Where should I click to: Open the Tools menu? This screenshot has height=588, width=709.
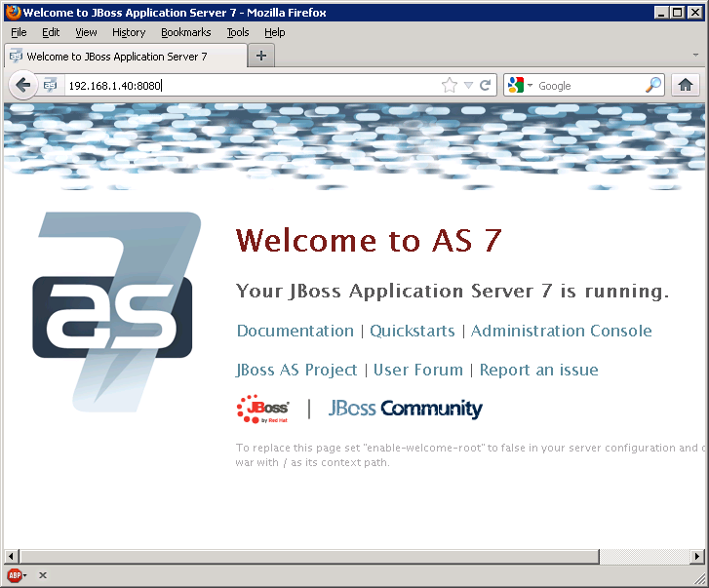(x=238, y=32)
